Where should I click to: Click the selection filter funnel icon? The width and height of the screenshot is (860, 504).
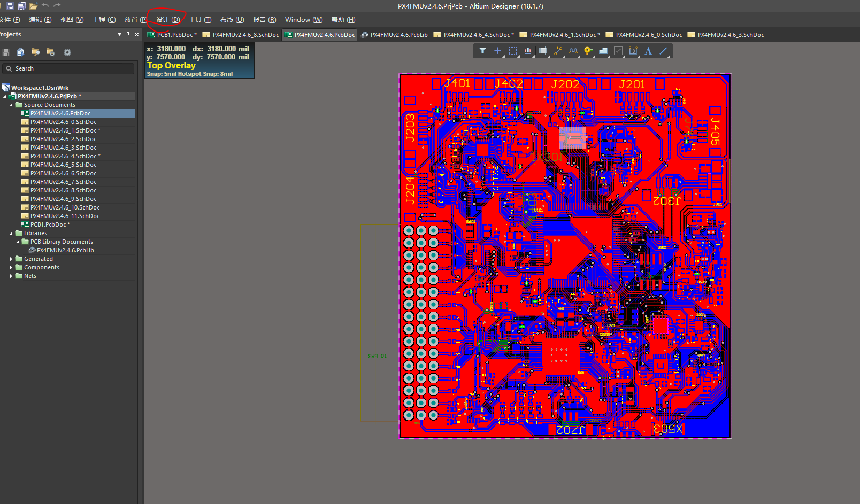click(482, 51)
